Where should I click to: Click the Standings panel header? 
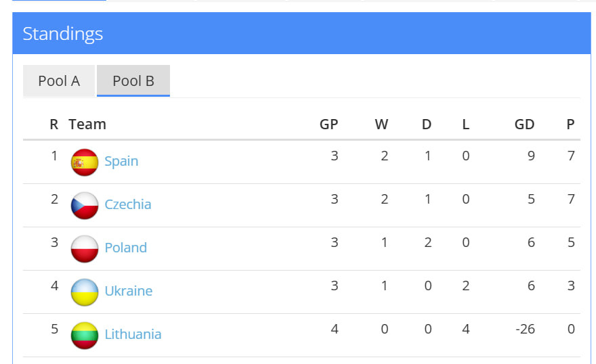click(63, 34)
